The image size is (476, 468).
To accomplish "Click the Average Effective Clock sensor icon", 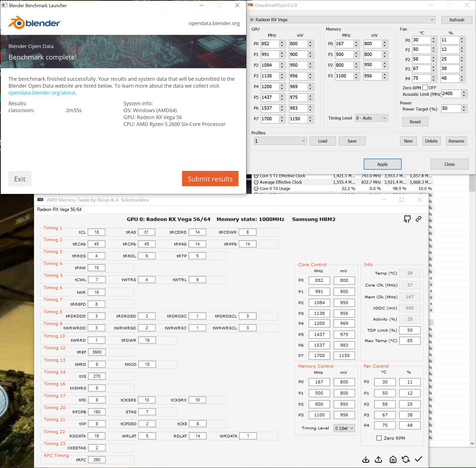I will point(256,182).
